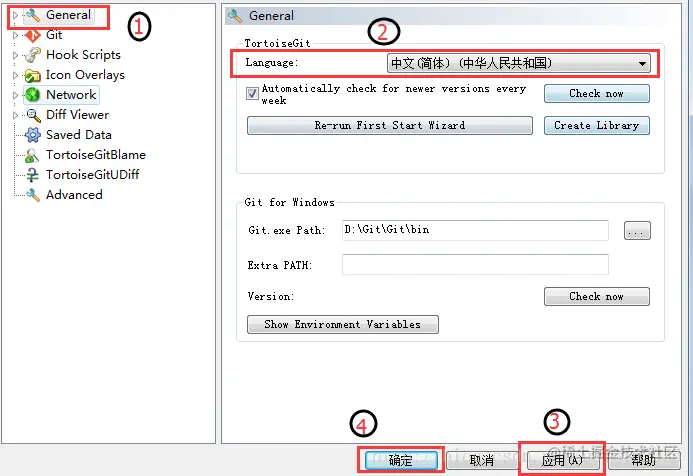Screen dimensions: 693x476
Task: Click Re-run First Start Wizard
Action: tap(390, 126)
